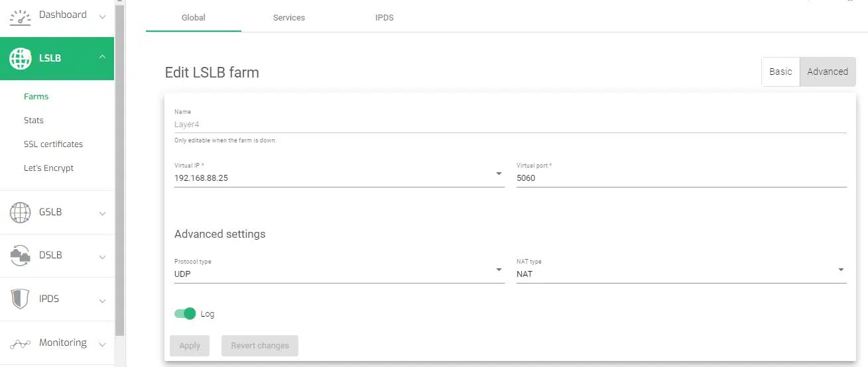Click the IPDS shield icon

coord(21,299)
